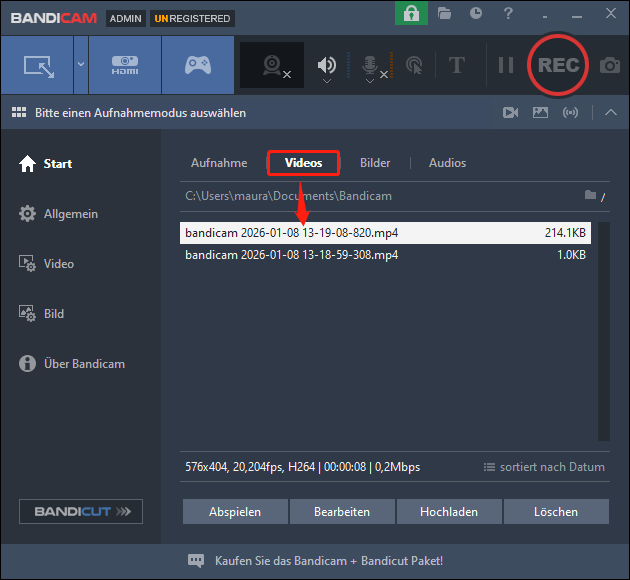Switch to Aufnahme tab
The height and width of the screenshot is (580, 630).
(x=219, y=163)
